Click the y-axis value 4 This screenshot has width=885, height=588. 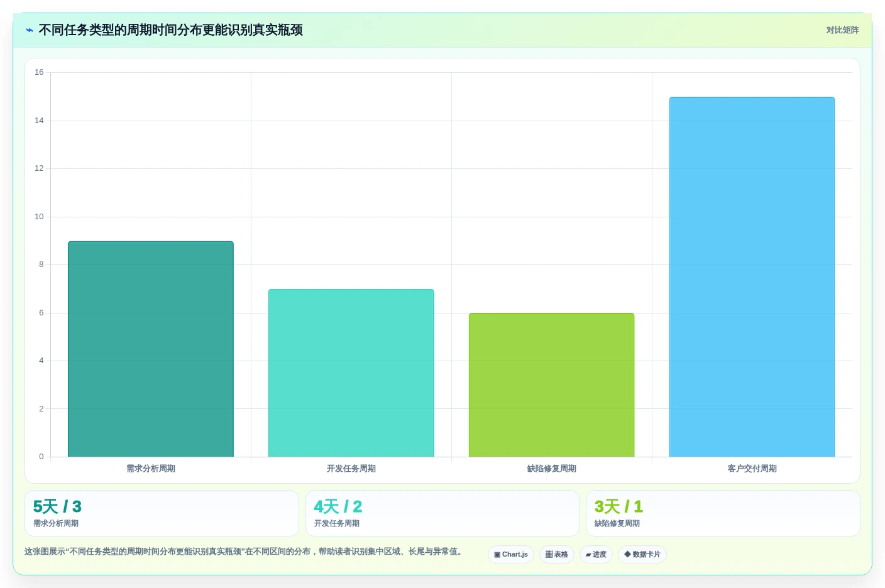point(41,361)
